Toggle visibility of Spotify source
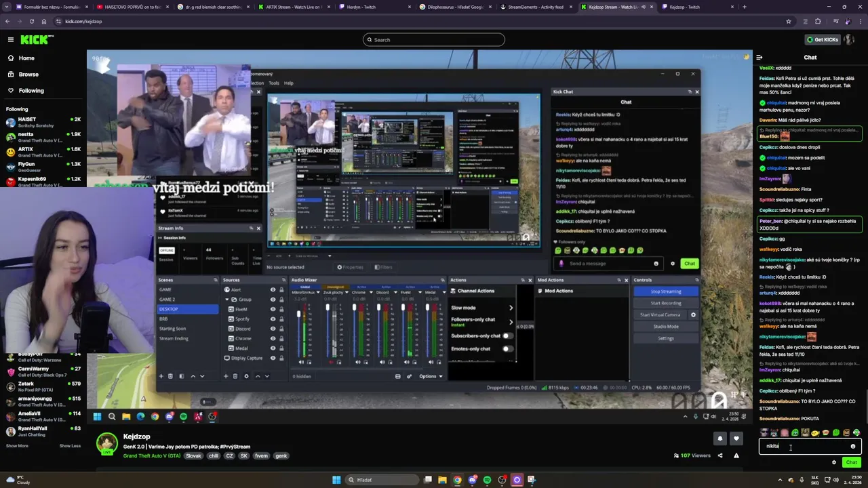The image size is (868, 488). [x=273, y=319]
